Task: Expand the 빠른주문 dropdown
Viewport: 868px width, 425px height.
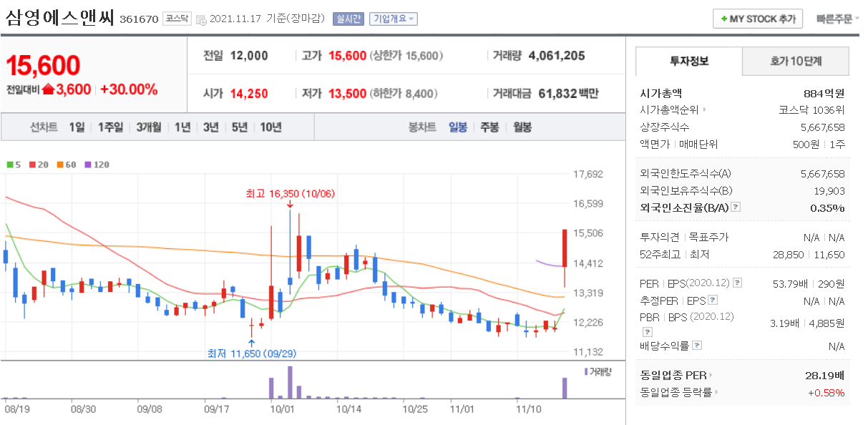Action: pyautogui.click(x=838, y=19)
